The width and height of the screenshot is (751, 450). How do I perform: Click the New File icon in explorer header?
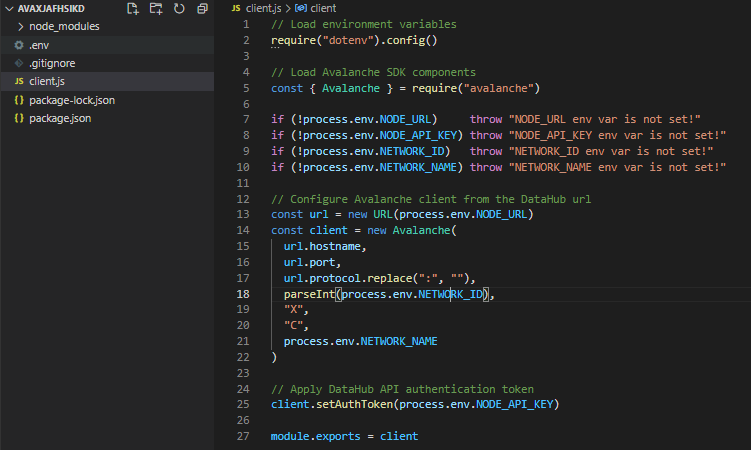click(x=133, y=9)
